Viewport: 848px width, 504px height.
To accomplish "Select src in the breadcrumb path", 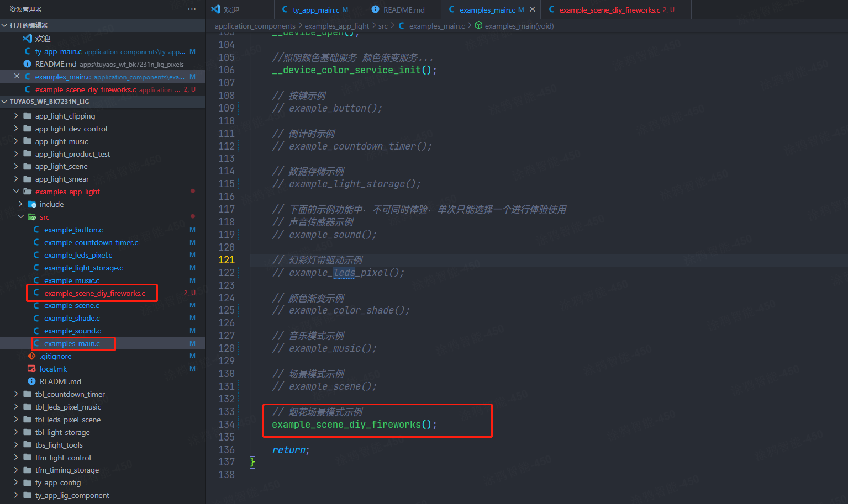I will click(x=383, y=26).
